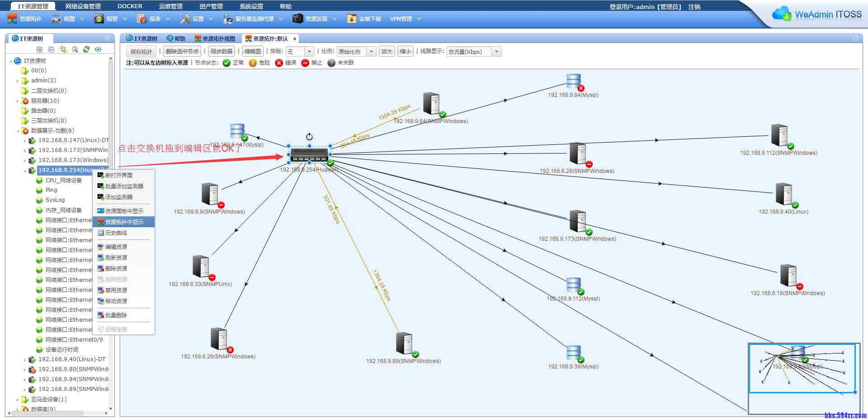Click the 保存拓扑 button
Viewport: 868px width, 420px height.
tap(141, 52)
